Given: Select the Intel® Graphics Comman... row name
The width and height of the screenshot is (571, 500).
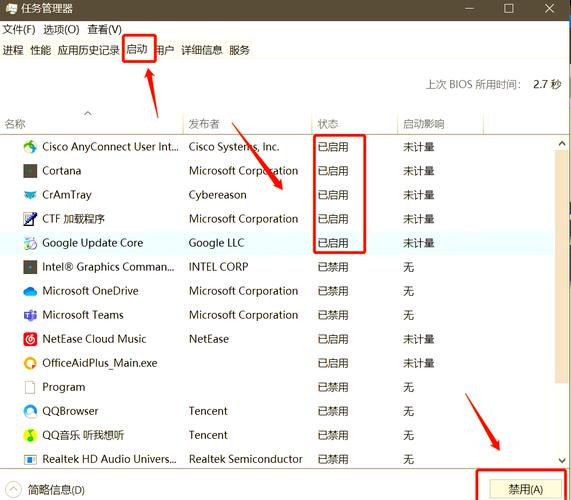Looking at the screenshot, I should pos(108,267).
